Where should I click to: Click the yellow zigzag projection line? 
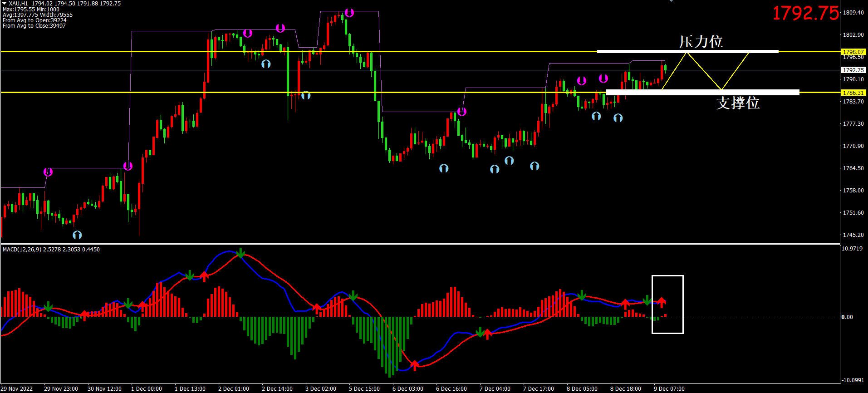[x=704, y=71]
